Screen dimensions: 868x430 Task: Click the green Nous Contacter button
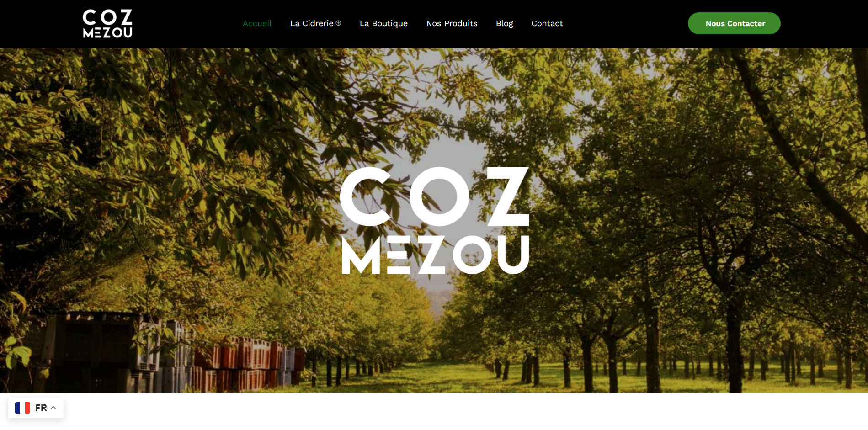[734, 23]
